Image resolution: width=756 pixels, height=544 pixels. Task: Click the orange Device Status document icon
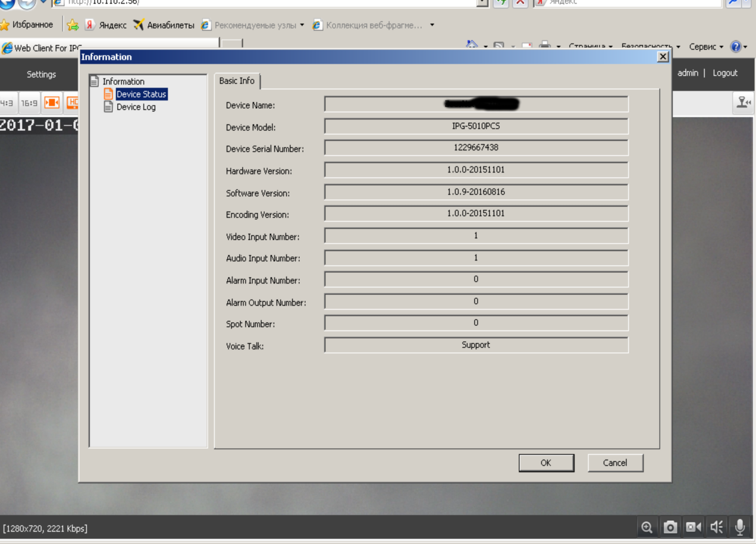(x=108, y=94)
